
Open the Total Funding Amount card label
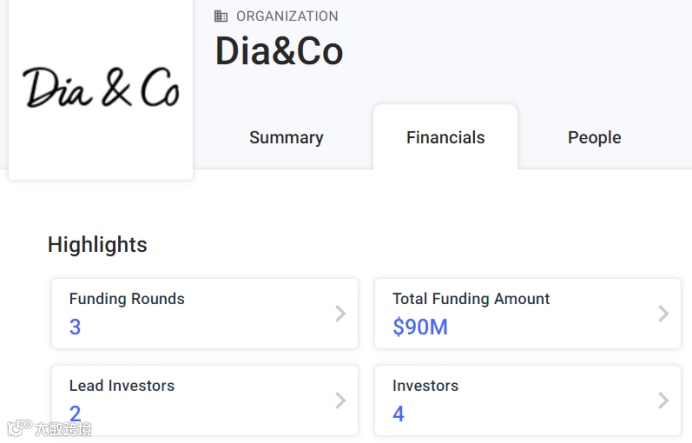click(471, 299)
